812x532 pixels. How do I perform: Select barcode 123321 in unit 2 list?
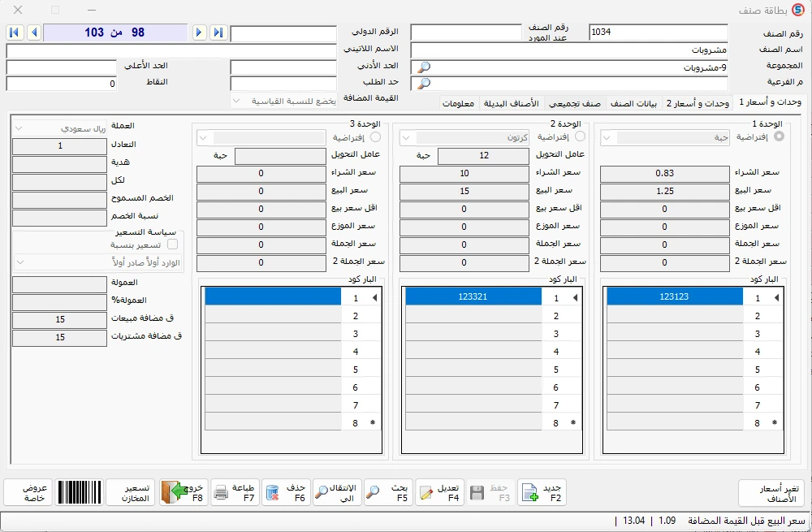coord(473,296)
